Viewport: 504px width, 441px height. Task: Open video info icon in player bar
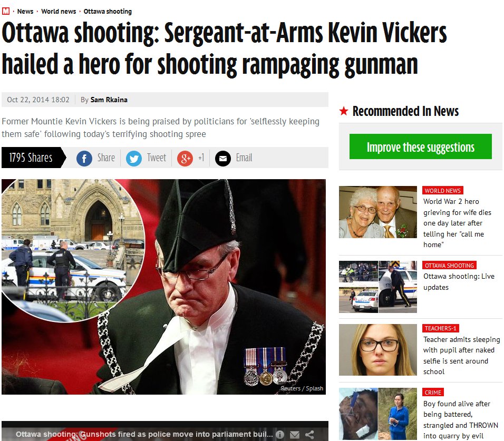point(280,435)
